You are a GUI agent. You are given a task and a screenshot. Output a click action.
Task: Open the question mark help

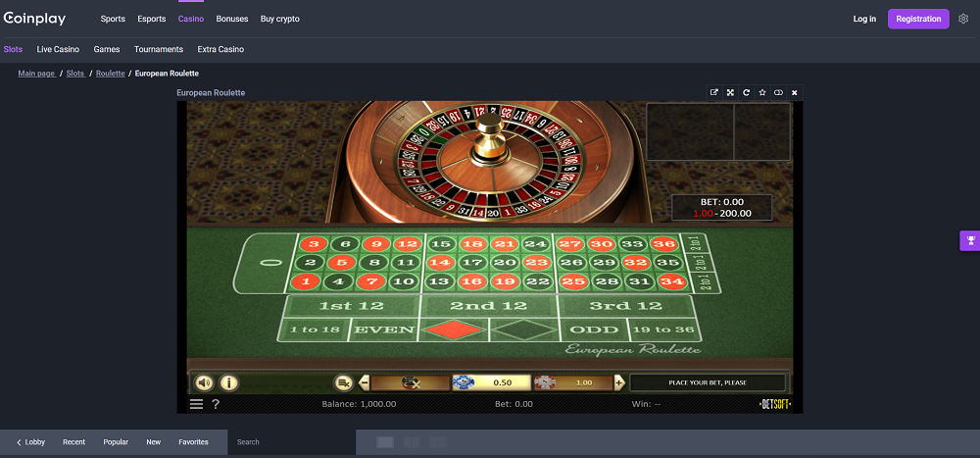click(x=216, y=404)
